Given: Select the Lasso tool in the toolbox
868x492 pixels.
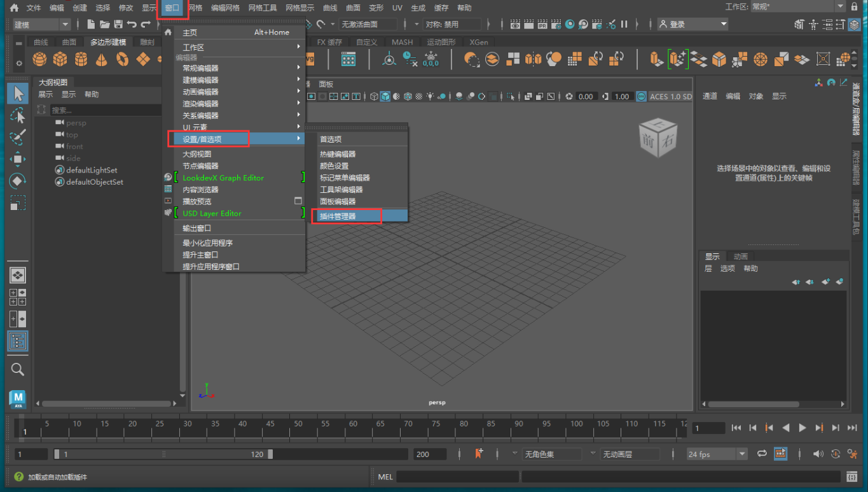Looking at the screenshot, I should pyautogui.click(x=18, y=115).
